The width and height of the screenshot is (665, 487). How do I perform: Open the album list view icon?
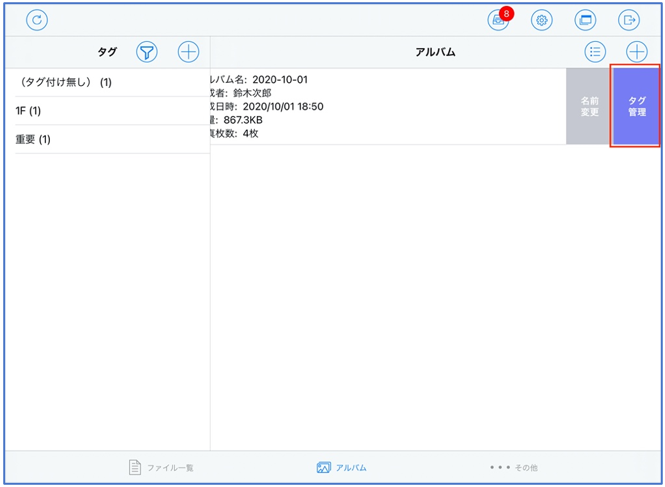click(x=595, y=52)
